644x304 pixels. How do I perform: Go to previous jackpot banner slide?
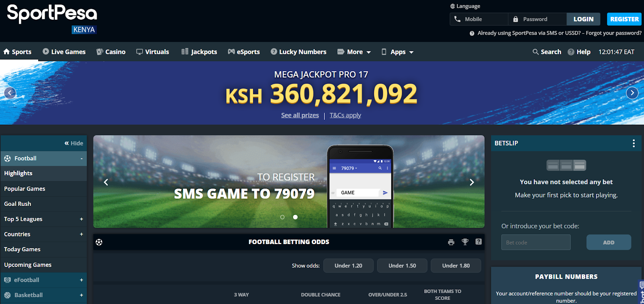click(x=10, y=93)
